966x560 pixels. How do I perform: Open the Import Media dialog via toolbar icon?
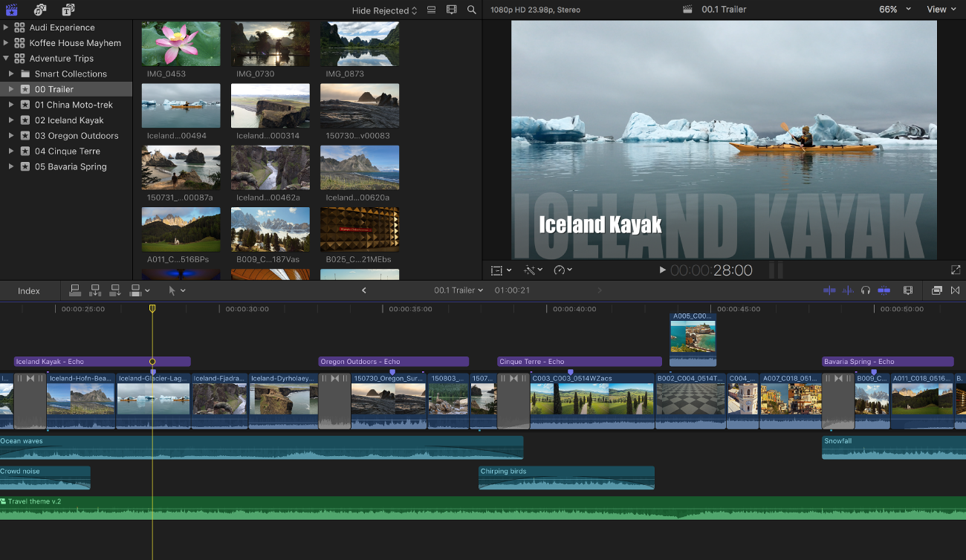click(11, 10)
